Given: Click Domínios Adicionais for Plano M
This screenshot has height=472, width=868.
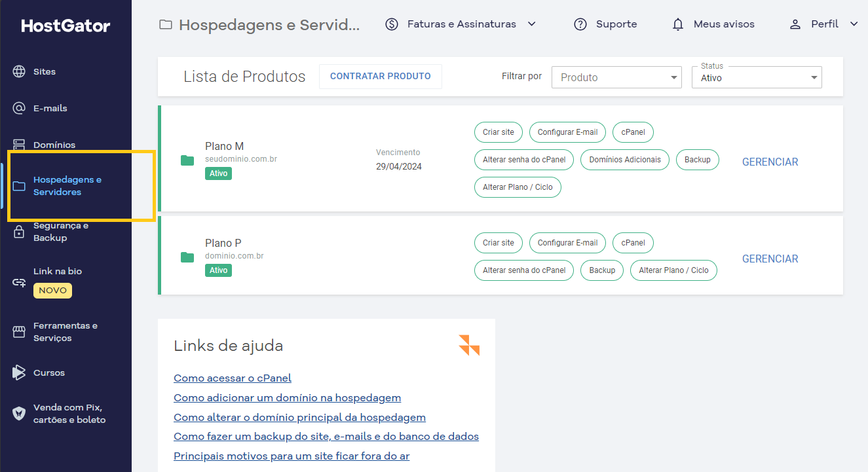Looking at the screenshot, I should 625,160.
